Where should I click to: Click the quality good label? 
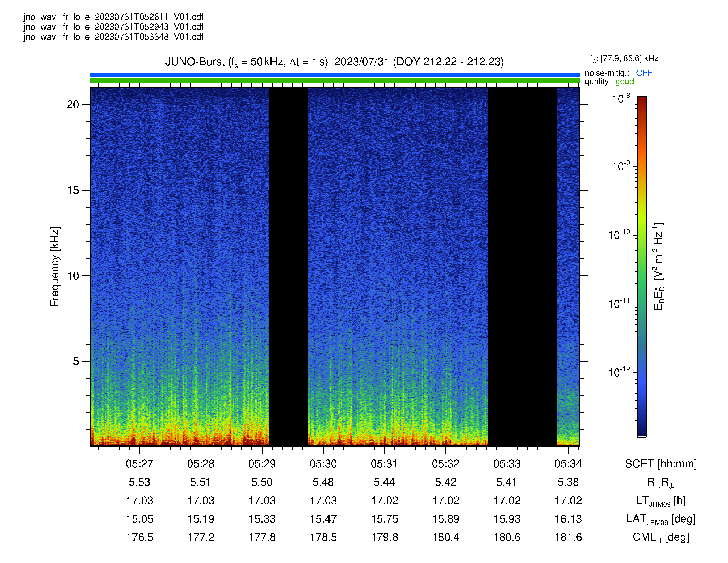609,82
